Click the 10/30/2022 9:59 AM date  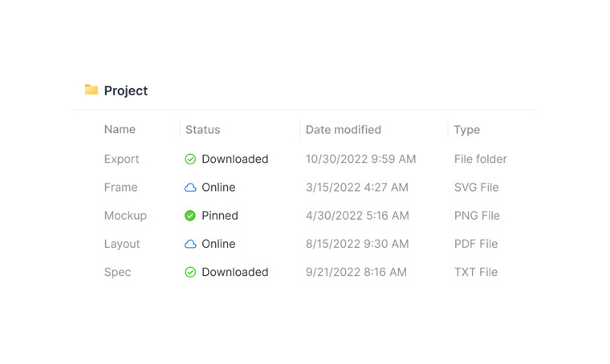(360, 160)
